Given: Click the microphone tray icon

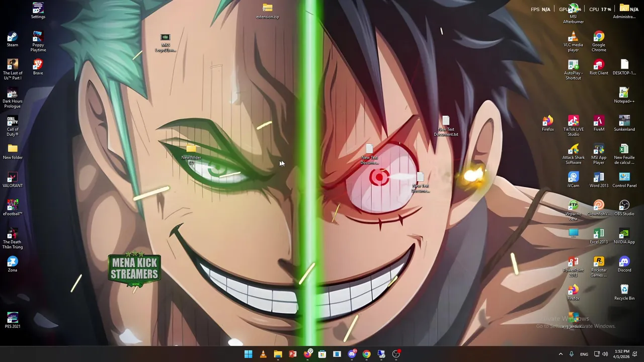Looking at the screenshot, I should [572, 354].
